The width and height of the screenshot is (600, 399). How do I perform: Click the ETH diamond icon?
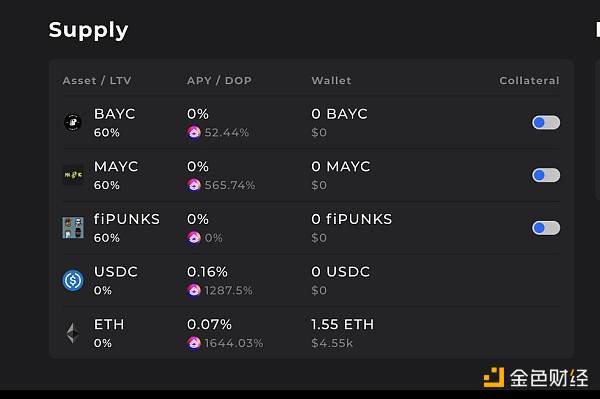pos(73,333)
